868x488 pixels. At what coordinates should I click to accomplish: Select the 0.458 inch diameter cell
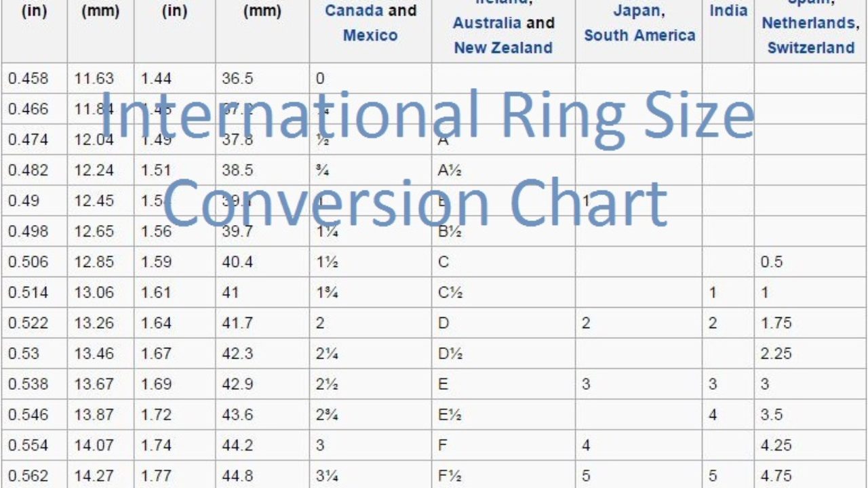[35, 79]
